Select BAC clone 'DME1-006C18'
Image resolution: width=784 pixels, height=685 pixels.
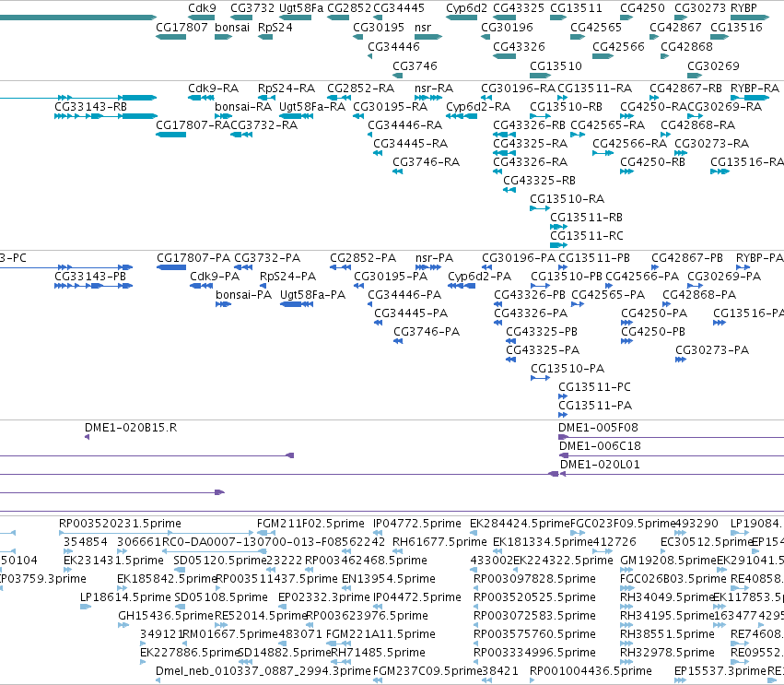point(600,446)
